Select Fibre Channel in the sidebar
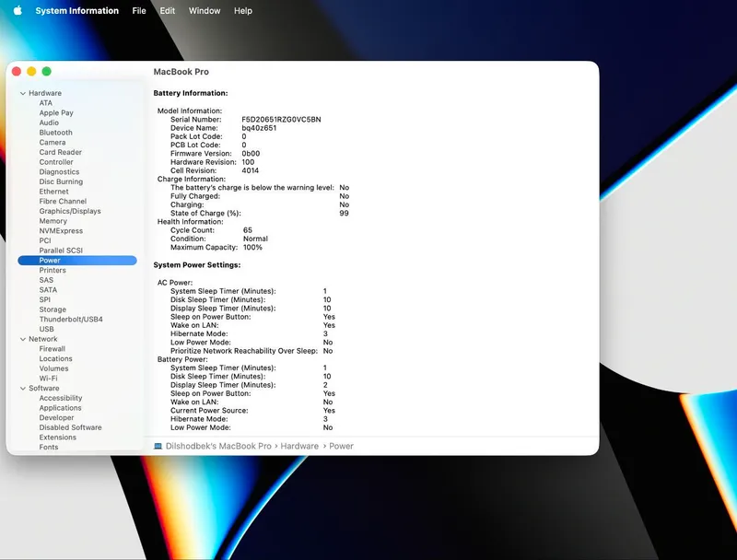The image size is (737, 560). tap(63, 201)
